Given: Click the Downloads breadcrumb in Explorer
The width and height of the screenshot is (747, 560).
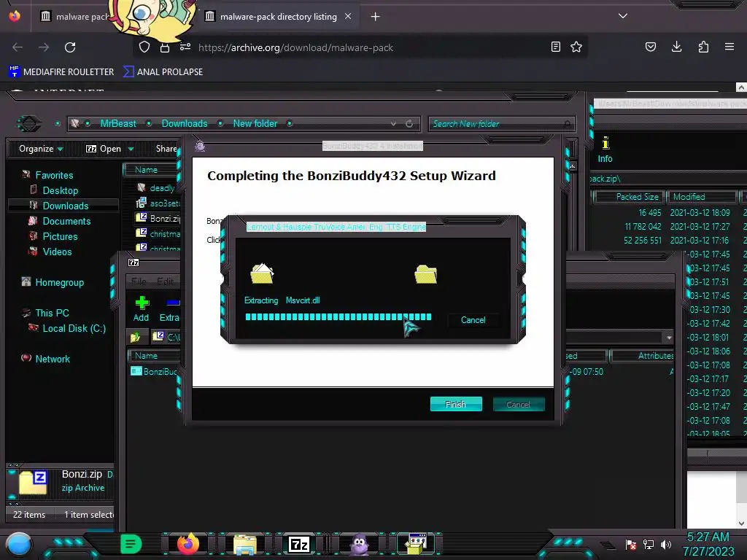Looking at the screenshot, I should click(185, 123).
